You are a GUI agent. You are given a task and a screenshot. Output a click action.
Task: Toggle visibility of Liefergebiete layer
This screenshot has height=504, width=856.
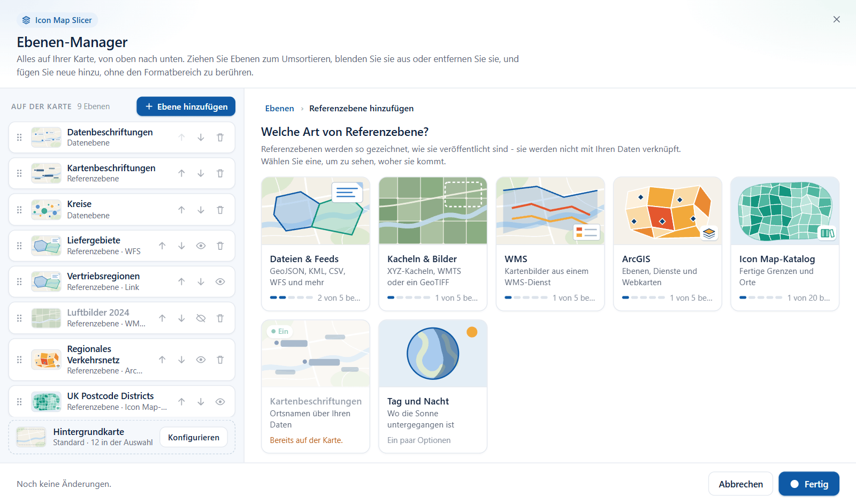coord(201,246)
